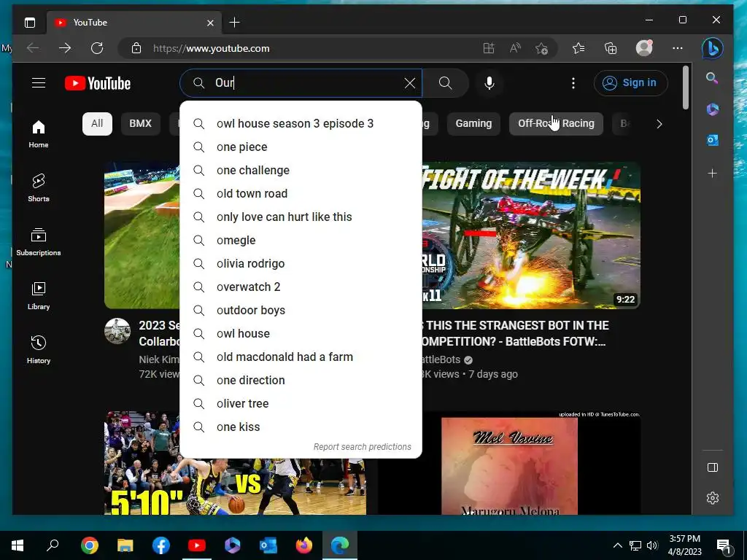Open Subscriptions in the sidebar

click(39, 242)
